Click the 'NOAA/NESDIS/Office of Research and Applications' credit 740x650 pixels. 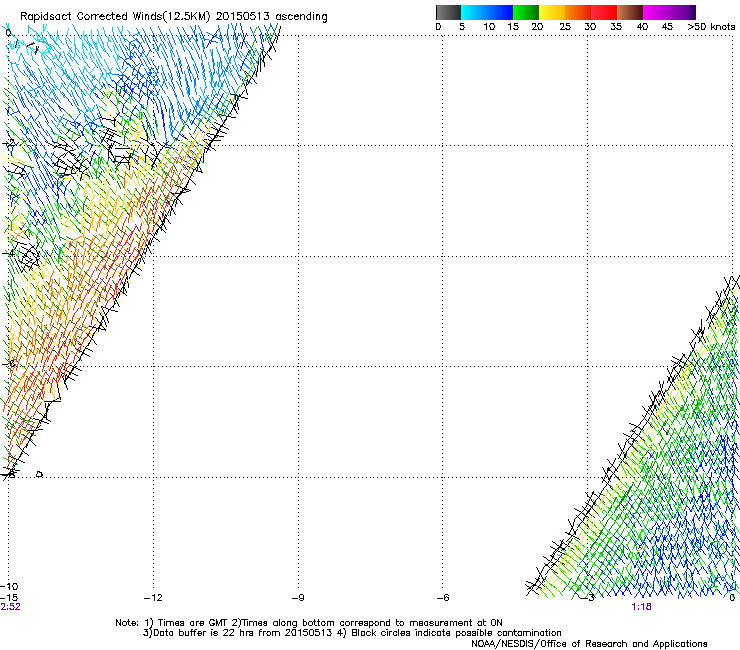point(589,644)
